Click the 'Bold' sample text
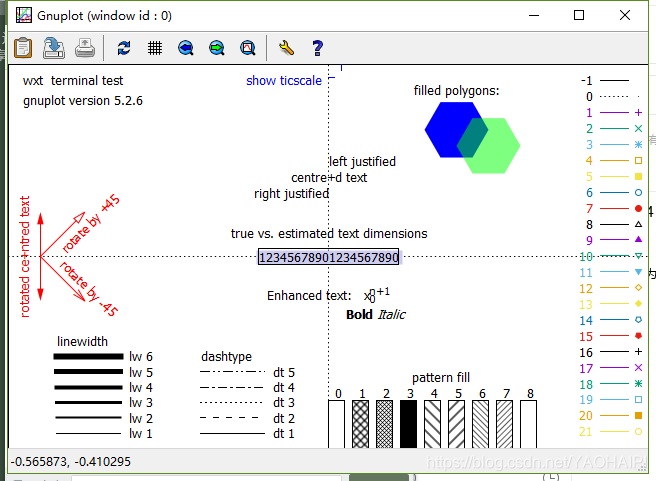The height and width of the screenshot is (481, 656). (359, 315)
